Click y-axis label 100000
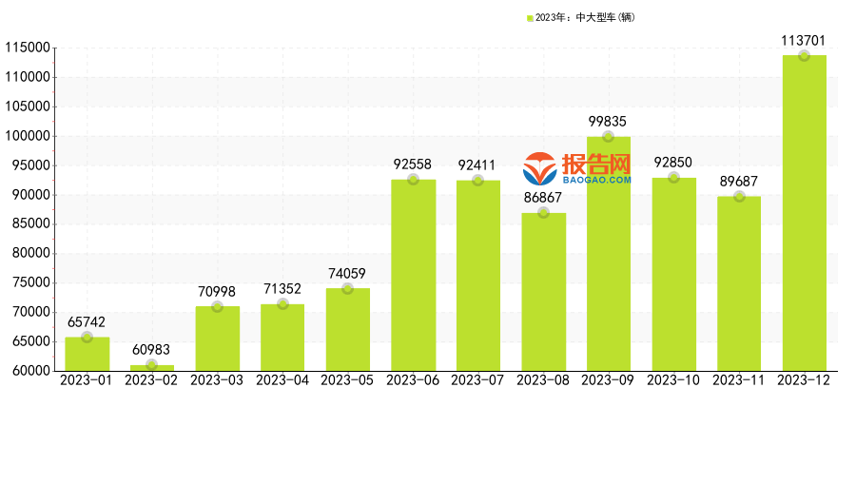856x504 pixels. point(28,137)
